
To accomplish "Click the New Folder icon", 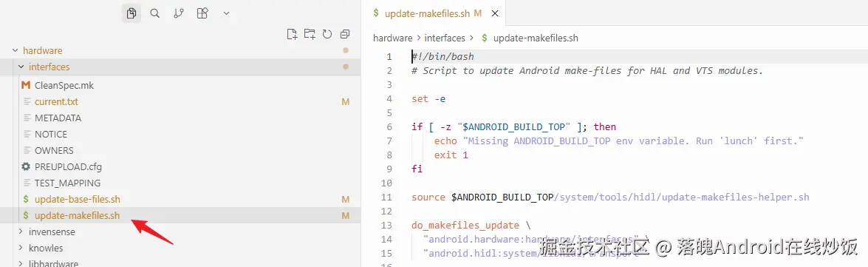I will [x=310, y=34].
